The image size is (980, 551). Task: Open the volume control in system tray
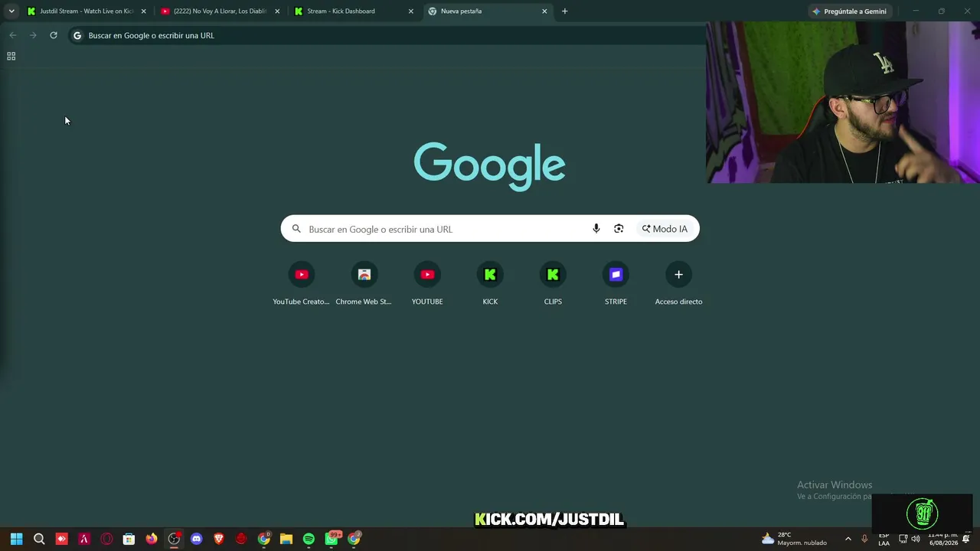[x=916, y=539]
